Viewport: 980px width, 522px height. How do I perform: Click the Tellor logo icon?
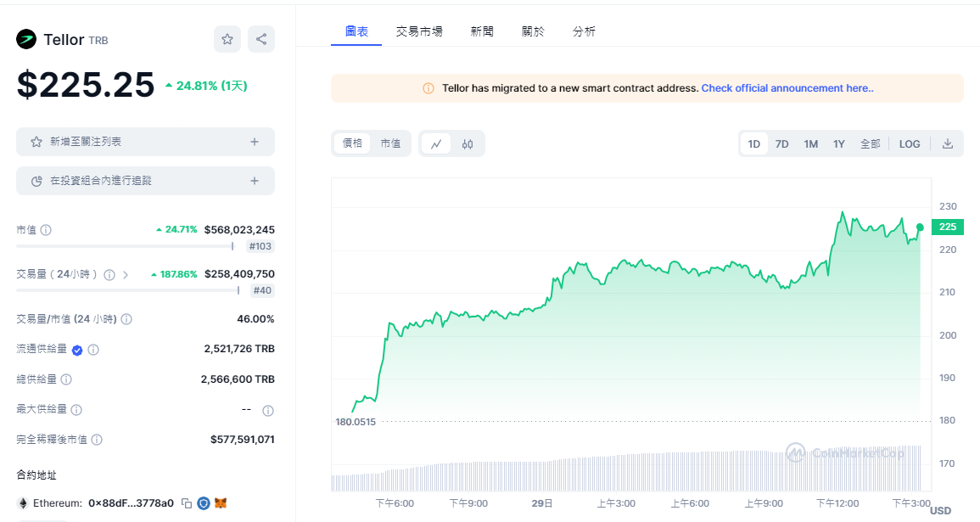pyautogui.click(x=26, y=39)
